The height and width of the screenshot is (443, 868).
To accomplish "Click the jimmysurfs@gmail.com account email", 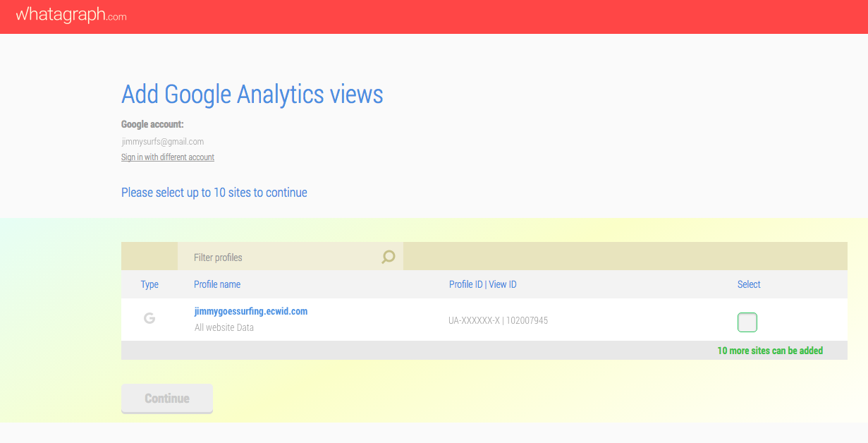I will 163,142.
